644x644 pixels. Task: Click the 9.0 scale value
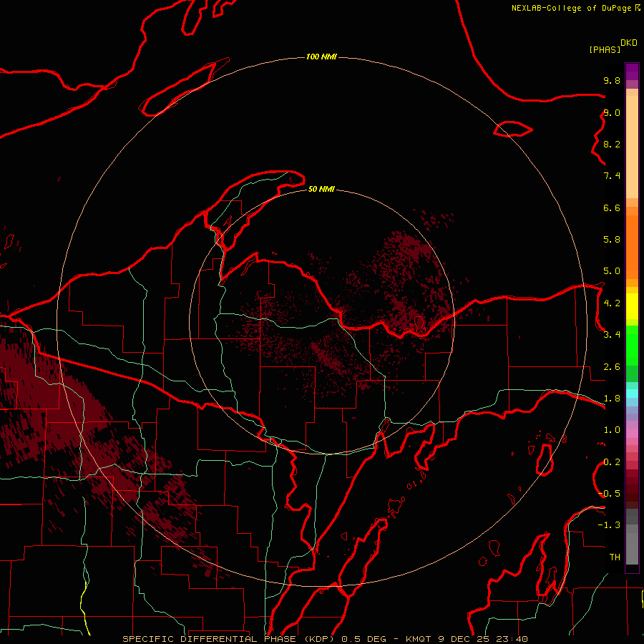point(612,112)
